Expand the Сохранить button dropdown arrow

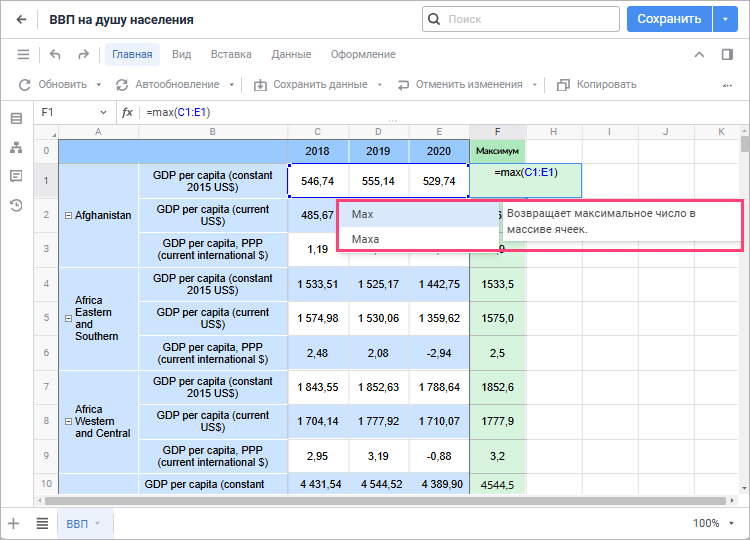point(726,19)
